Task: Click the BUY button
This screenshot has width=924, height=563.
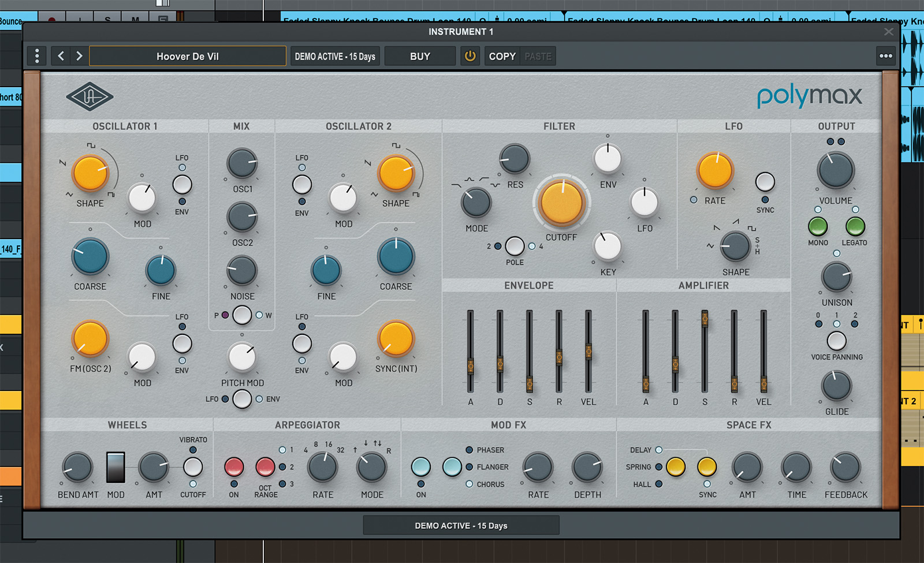Action: (420, 56)
